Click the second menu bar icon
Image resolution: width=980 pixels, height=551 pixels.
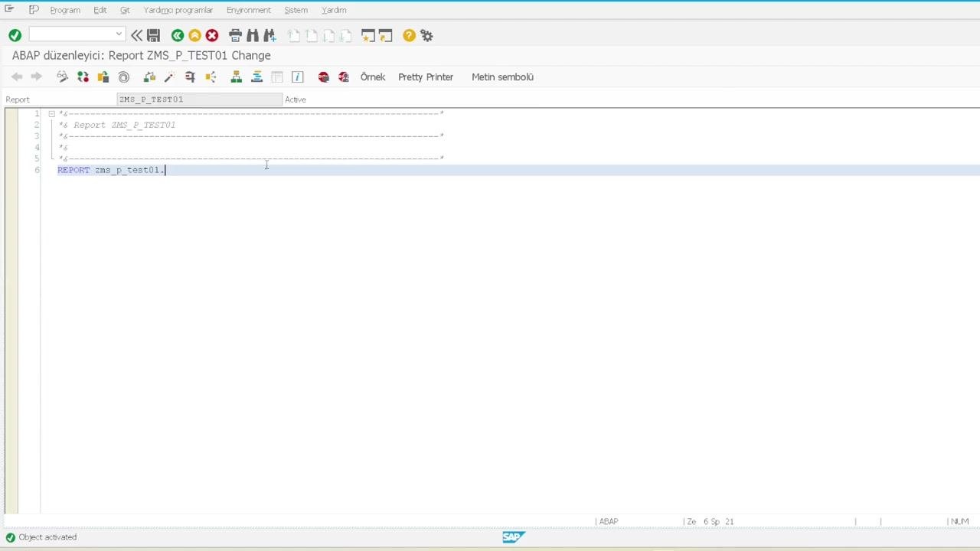pos(34,10)
